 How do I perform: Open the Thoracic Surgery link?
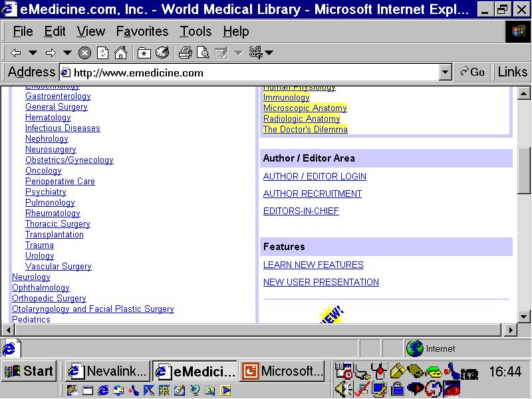[x=58, y=224]
